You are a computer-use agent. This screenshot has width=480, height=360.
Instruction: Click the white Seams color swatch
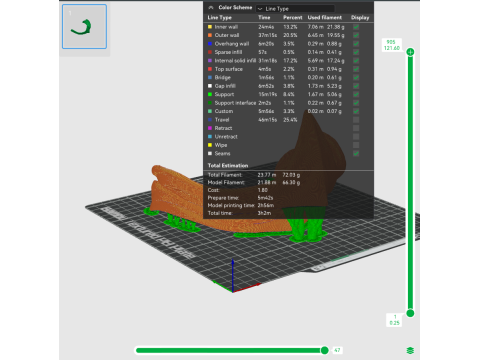click(x=210, y=153)
